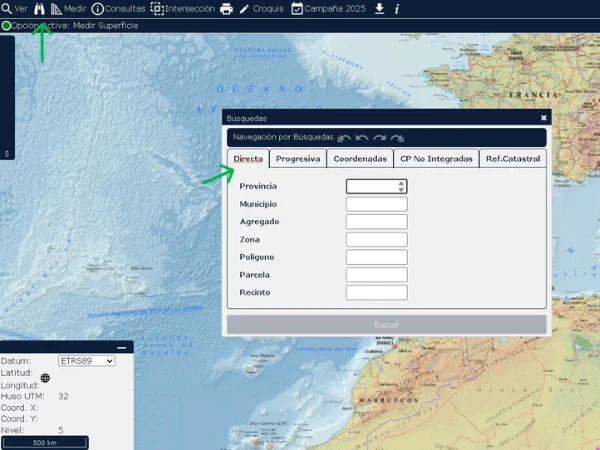Image resolution: width=600 pixels, height=450 pixels.
Task: Open the Ver magnifier tool
Action: coord(14,9)
